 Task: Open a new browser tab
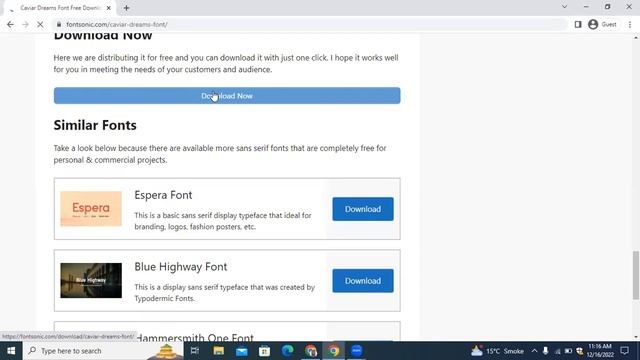click(127, 8)
